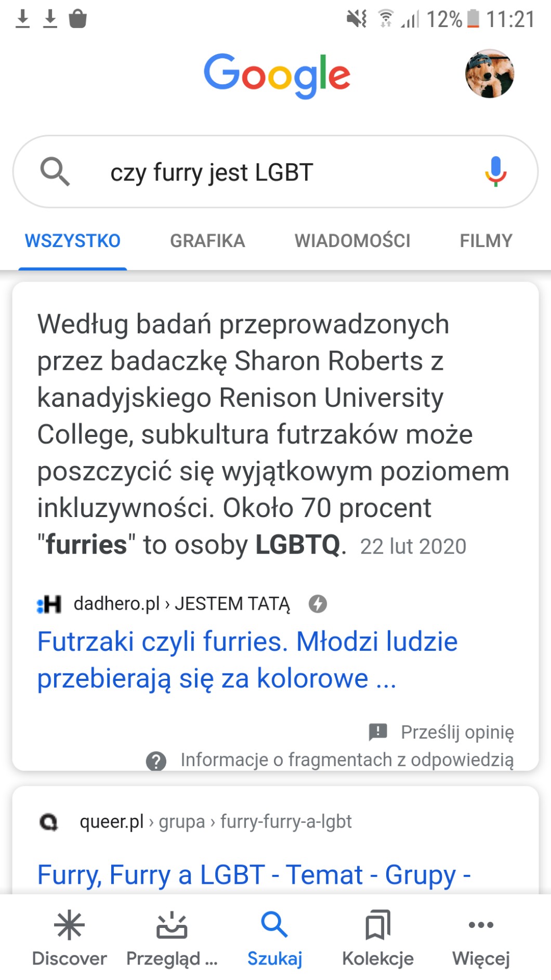The image size is (551, 980).
Task: Switch to the FILMY tab
Action: (486, 241)
